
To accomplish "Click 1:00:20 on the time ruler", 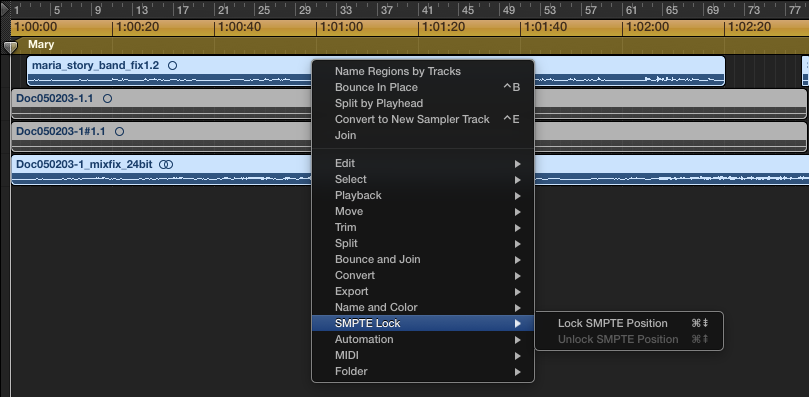I will tap(138, 27).
